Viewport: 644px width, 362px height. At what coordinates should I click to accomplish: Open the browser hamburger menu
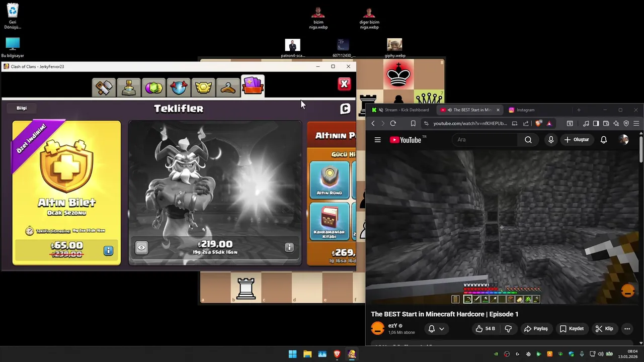[636, 123]
